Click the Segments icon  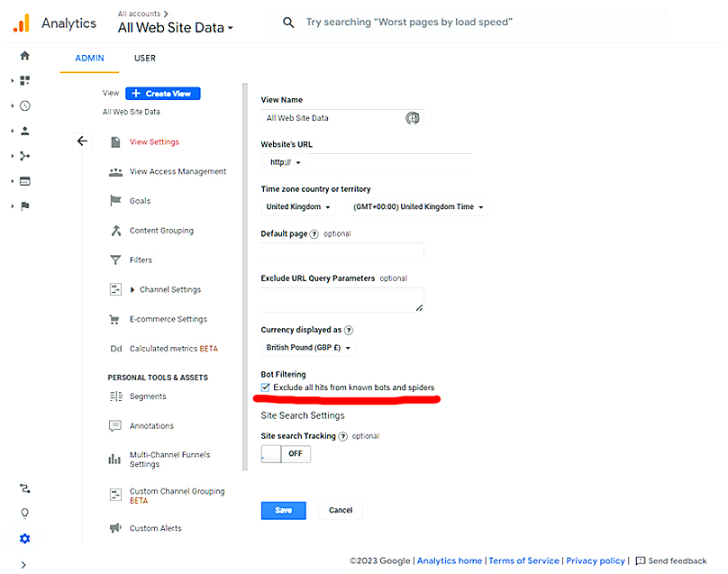click(x=116, y=396)
